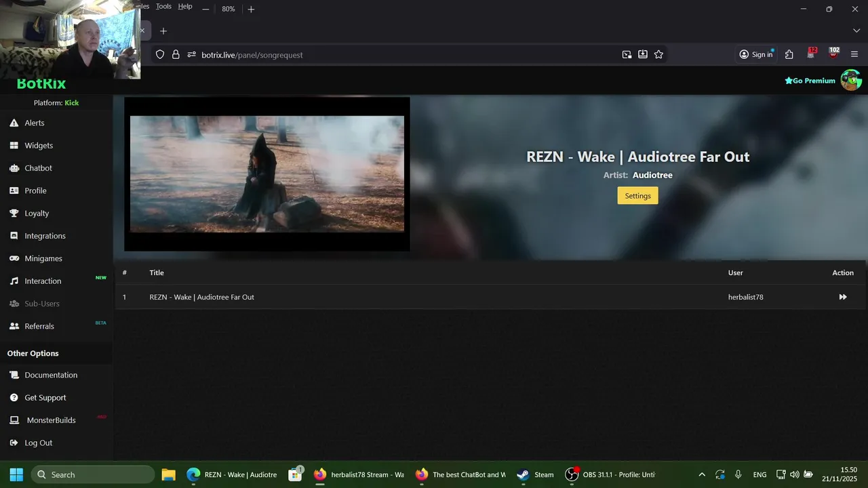Open the extension icon with badge 102
868x488 pixels.
[x=833, y=54]
